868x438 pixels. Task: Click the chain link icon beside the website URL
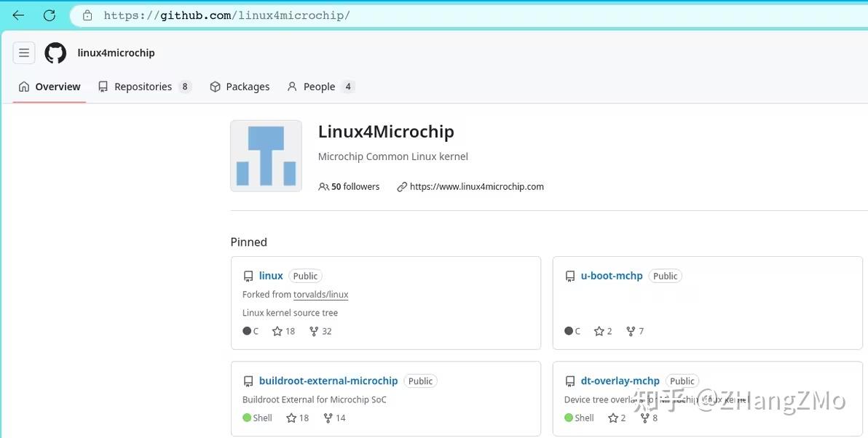point(402,186)
